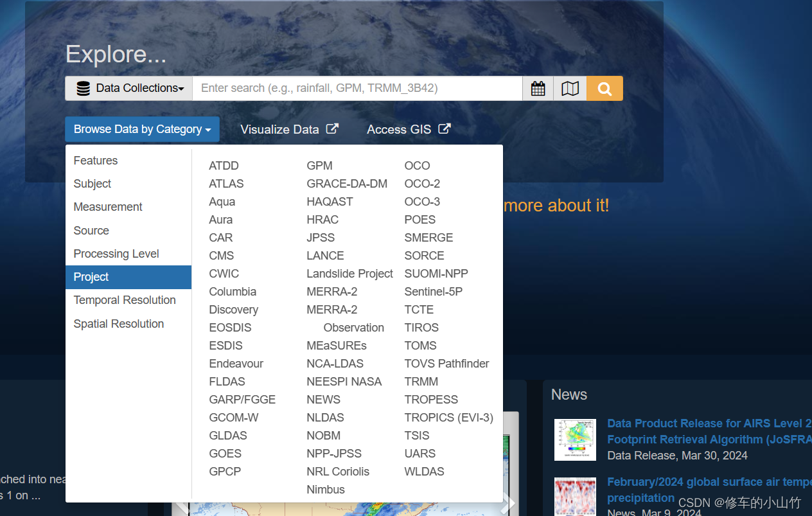Choose the SMERGE project
This screenshot has height=516, width=812.
(428, 238)
